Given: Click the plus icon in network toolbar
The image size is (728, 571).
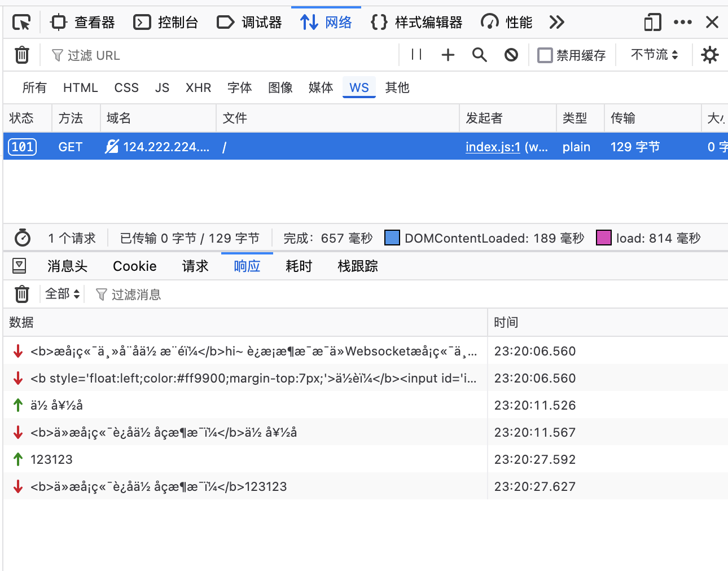Looking at the screenshot, I should point(448,55).
